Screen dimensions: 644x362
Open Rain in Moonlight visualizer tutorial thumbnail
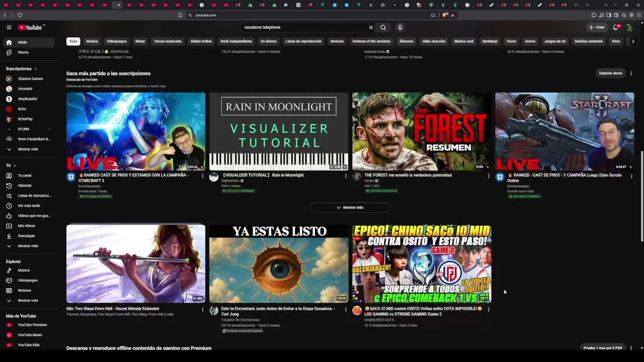(279, 131)
